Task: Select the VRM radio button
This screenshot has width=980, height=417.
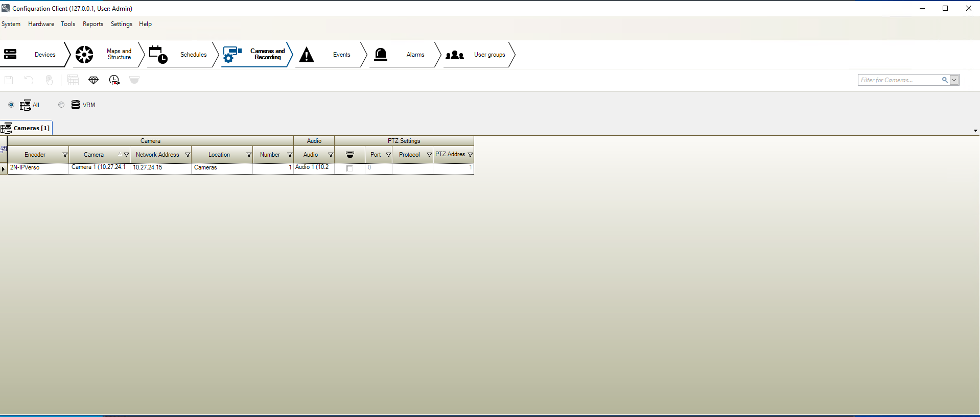Action: coord(61,105)
